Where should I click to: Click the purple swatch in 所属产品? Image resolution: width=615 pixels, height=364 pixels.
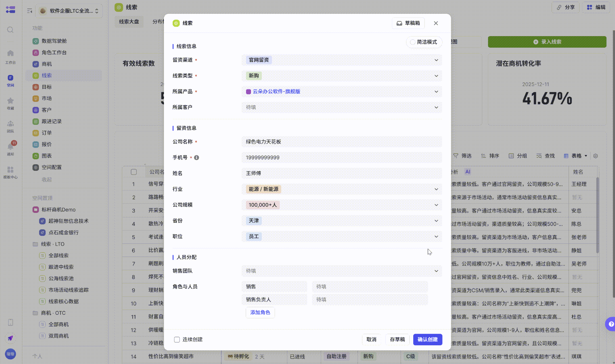pyautogui.click(x=249, y=92)
